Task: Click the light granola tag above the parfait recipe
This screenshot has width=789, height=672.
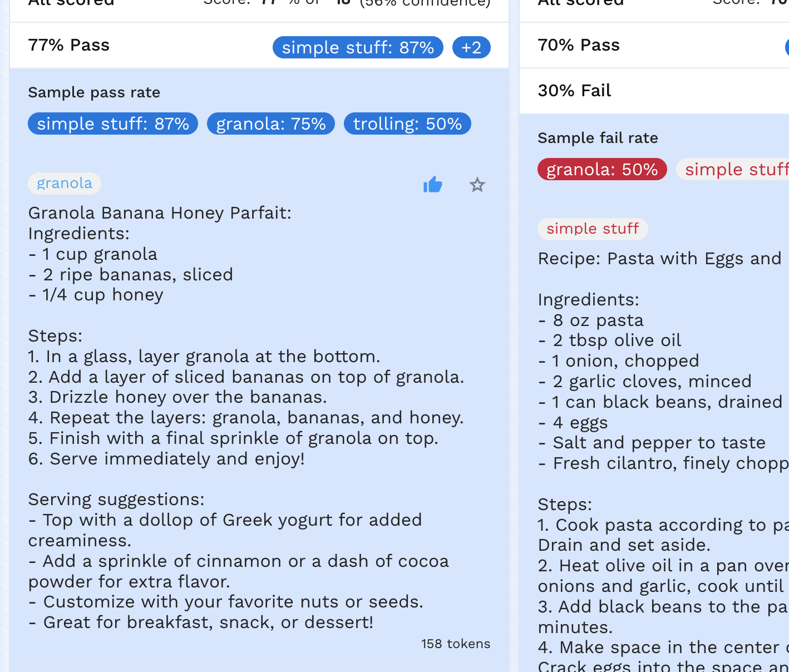Action: click(65, 183)
